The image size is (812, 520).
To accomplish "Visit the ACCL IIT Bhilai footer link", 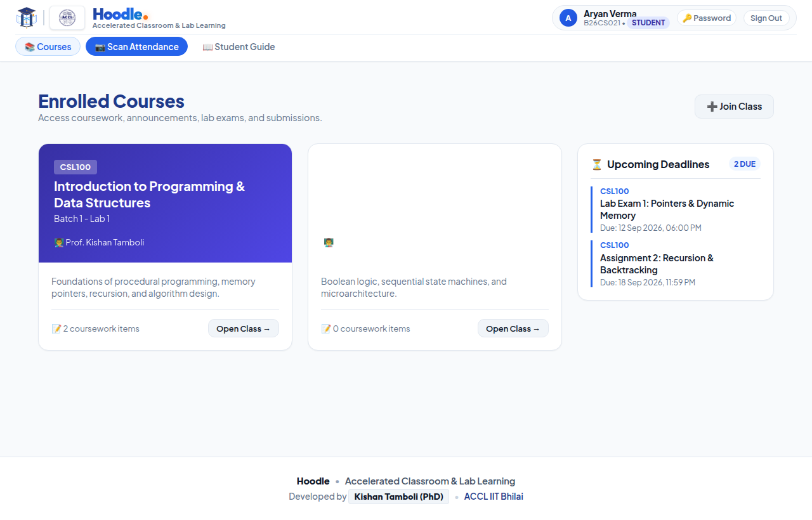I will tap(494, 497).
